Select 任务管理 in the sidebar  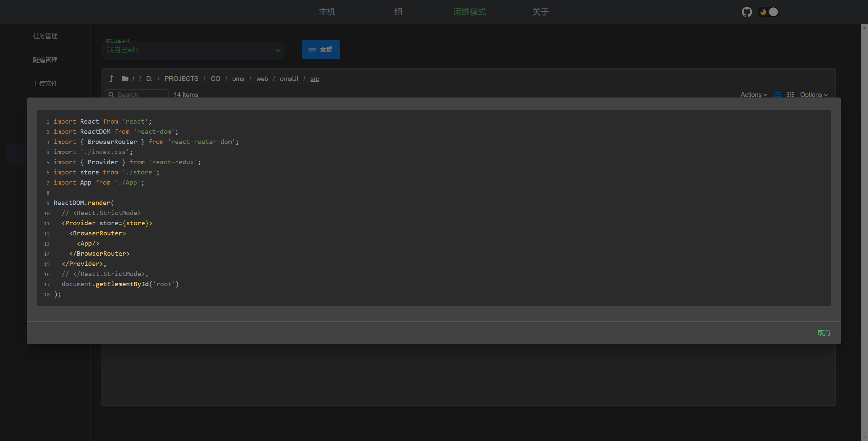click(x=45, y=36)
